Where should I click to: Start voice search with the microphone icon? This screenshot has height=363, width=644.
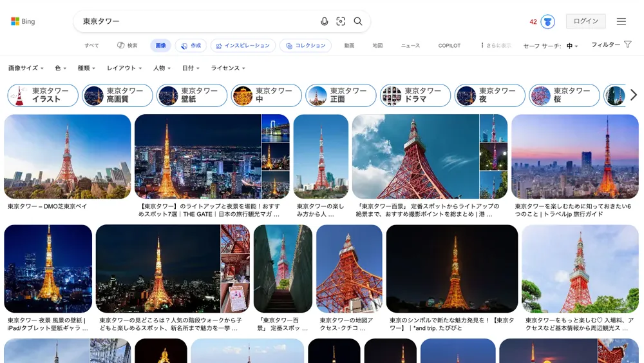(x=324, y=21)
